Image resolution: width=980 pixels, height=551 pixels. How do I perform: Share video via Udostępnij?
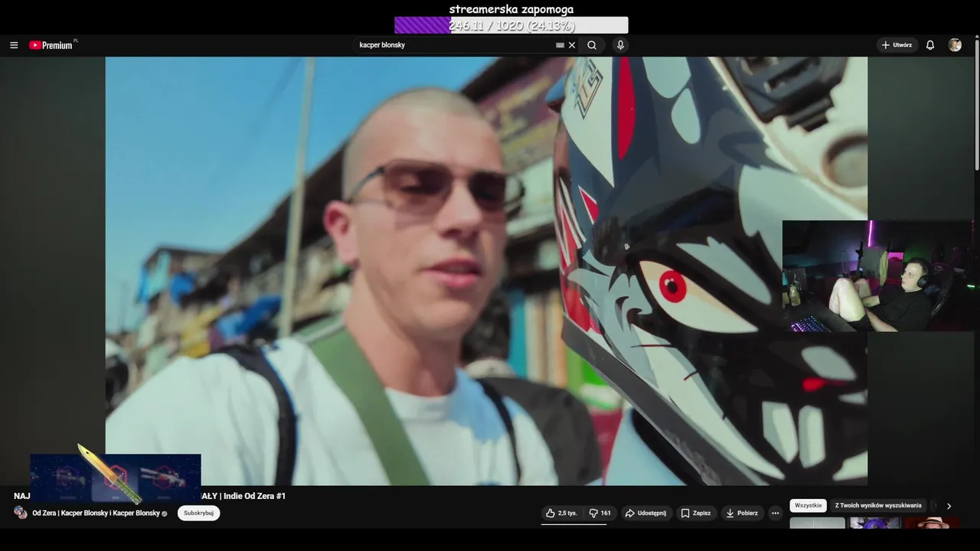coord(645,513)
